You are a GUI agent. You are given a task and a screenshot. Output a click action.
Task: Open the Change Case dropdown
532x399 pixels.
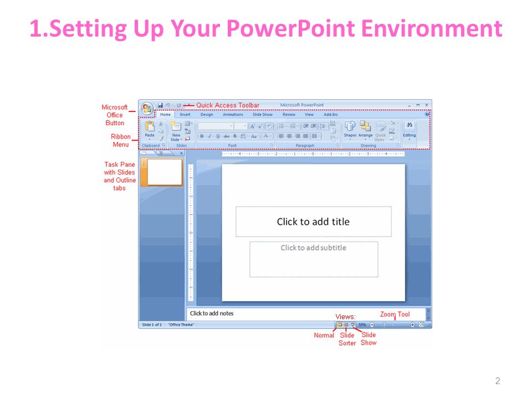pyautogui.click(x=254, y=136)
